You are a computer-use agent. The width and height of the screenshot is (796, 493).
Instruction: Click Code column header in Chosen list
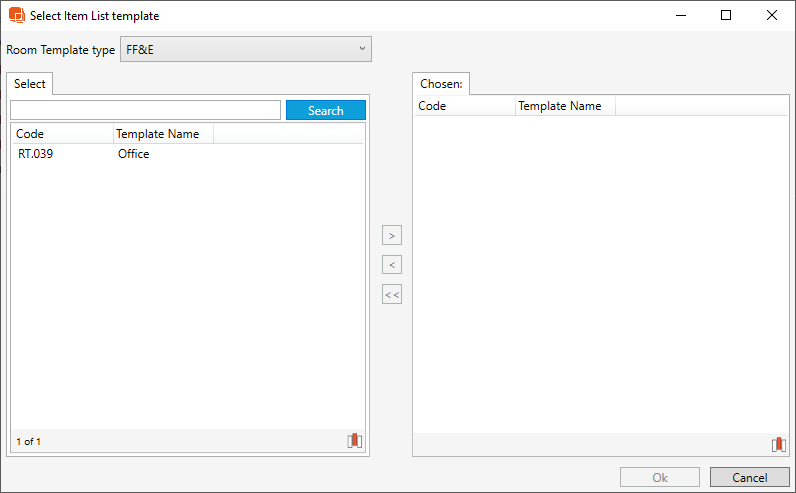[x=464, y=106]
